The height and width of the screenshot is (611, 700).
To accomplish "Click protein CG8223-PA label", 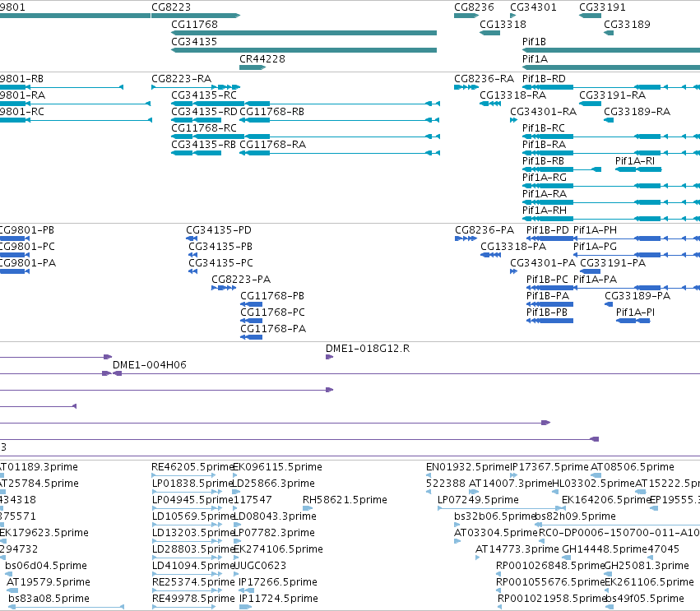I will click(241, 280).
